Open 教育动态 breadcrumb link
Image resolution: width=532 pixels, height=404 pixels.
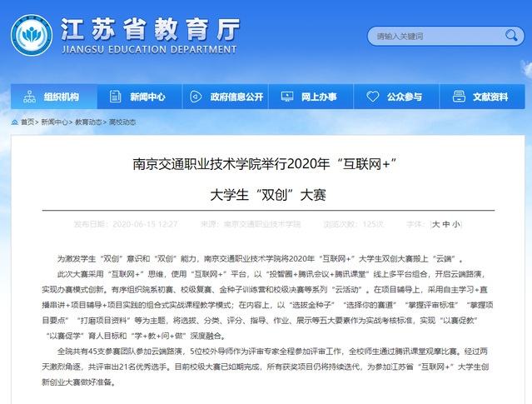[x=89, y=122]
